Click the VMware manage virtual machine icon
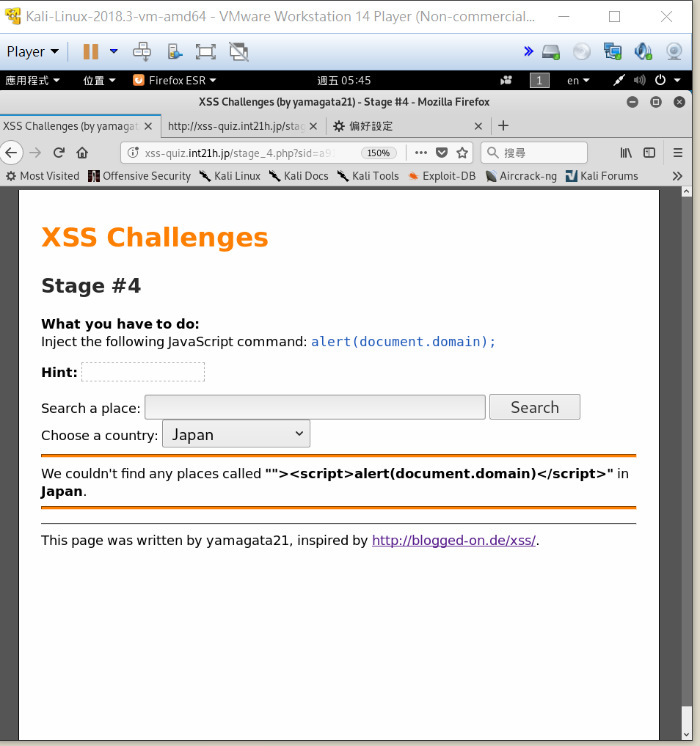 pos(175,51)
